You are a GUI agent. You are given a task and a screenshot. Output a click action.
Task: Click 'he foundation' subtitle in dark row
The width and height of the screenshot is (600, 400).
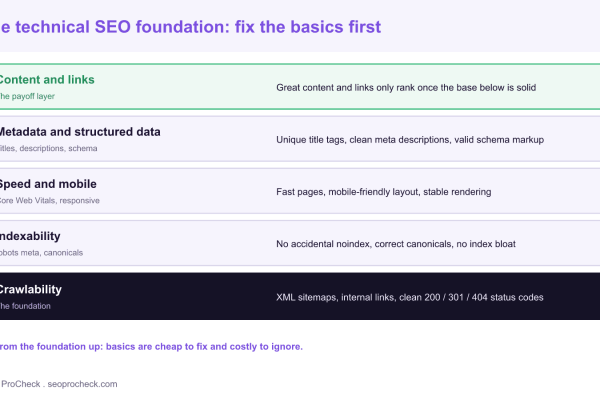[25, 306]
